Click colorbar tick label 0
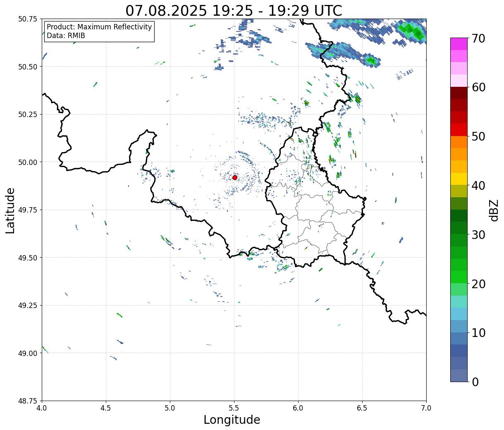The image size is (504, 430). pos(475,382)
